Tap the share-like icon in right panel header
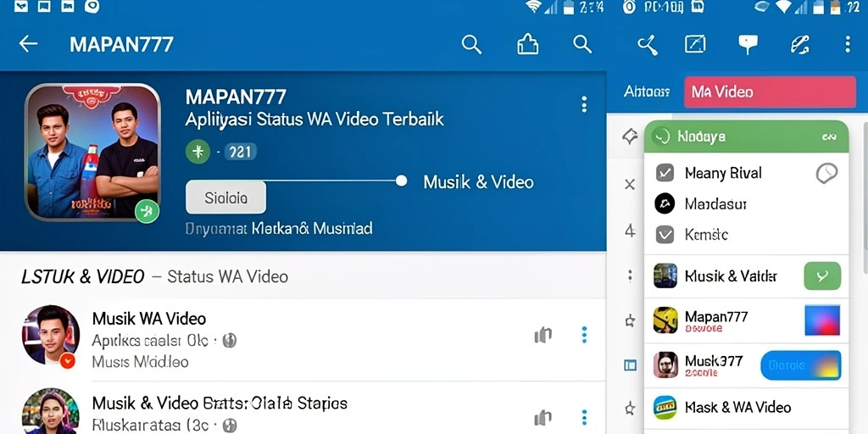 (647, 45)
